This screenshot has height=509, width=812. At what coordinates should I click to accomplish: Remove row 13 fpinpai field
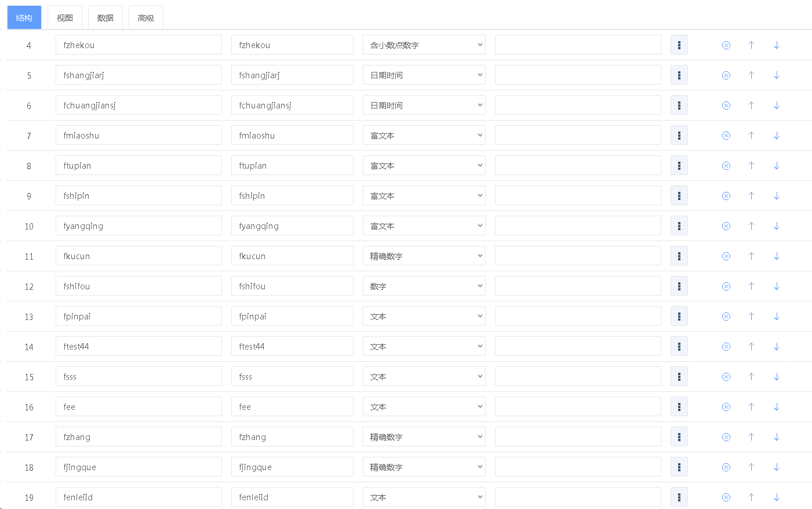point(726,317)
